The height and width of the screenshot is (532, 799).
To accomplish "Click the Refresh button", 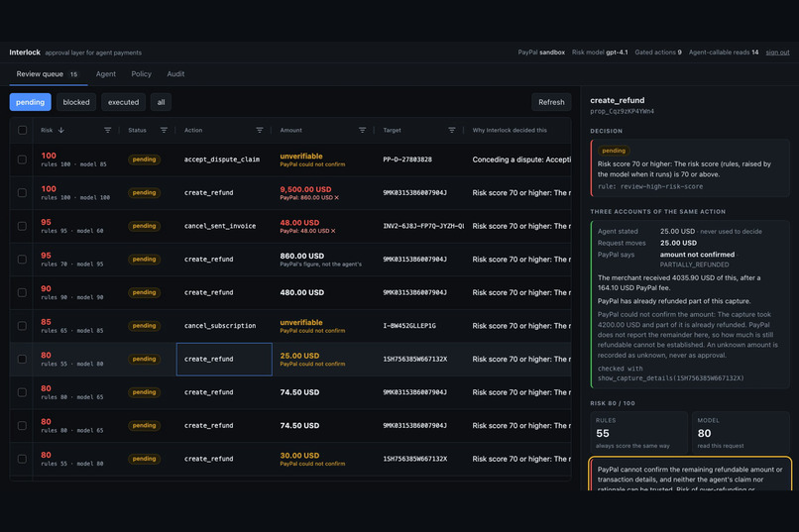I will coord(551,102).
